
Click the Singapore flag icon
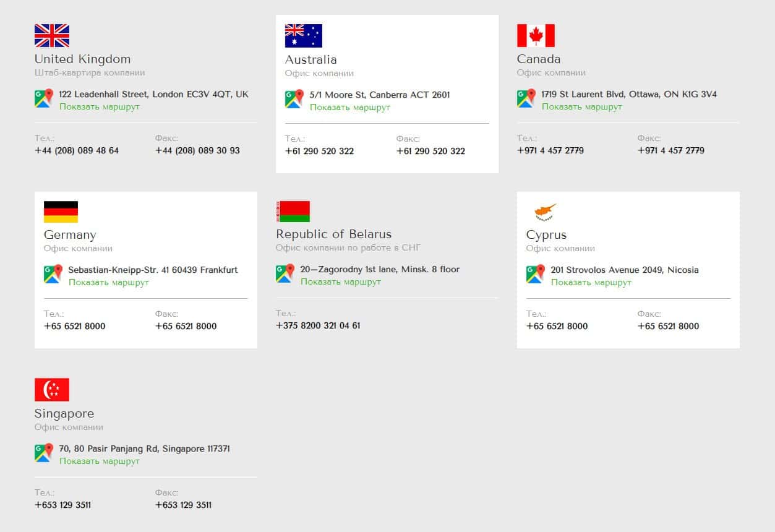click(52, 390)
